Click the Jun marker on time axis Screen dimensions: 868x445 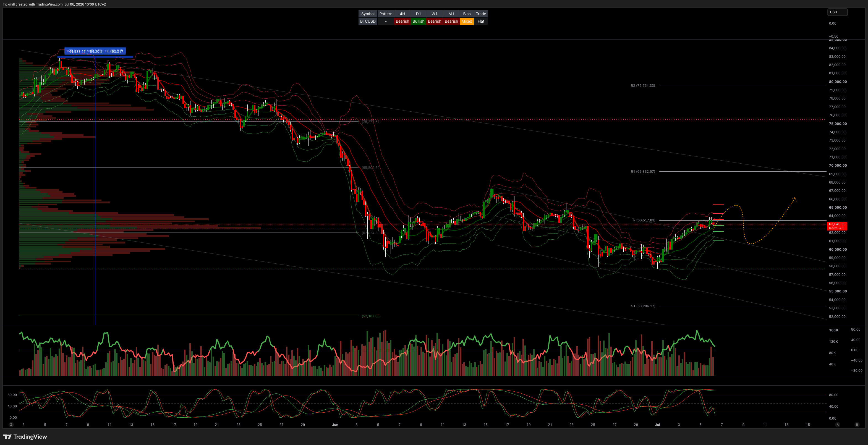(335, 425)
